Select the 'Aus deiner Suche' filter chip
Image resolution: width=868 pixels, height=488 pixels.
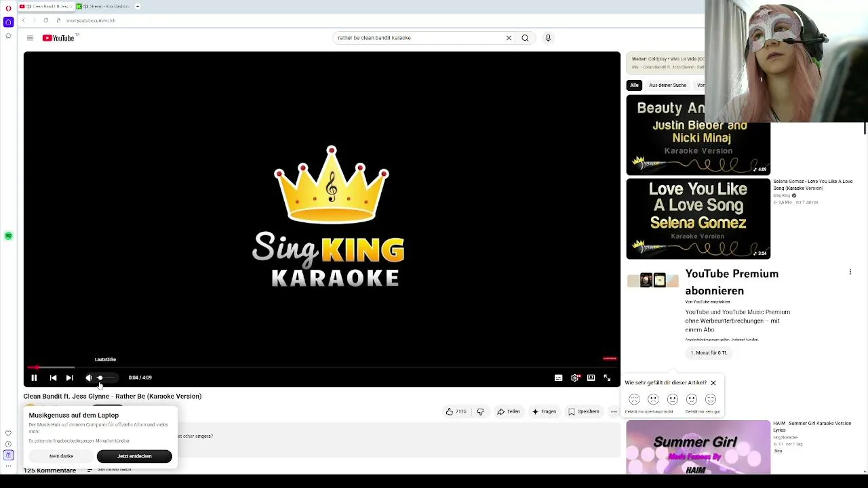667,85
